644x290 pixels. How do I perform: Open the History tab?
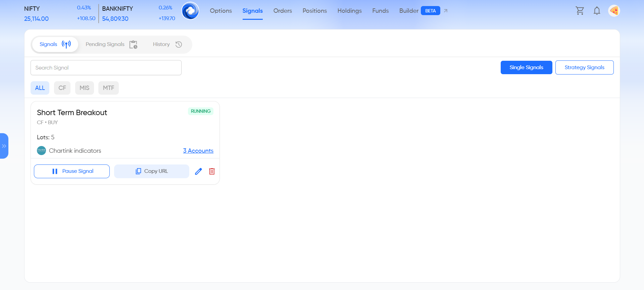coord(167,44)
